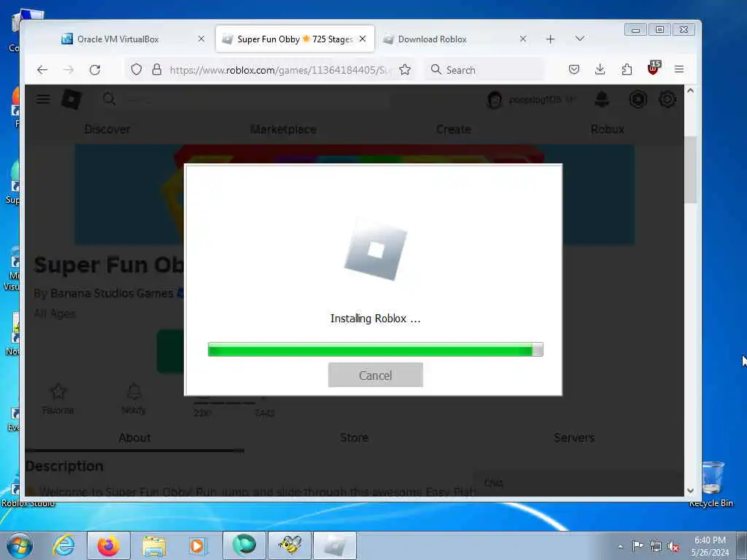The height and width of the screenshot is (560, 747).
Task: Click the Roblox home logo
Action: tap(71, 99)
